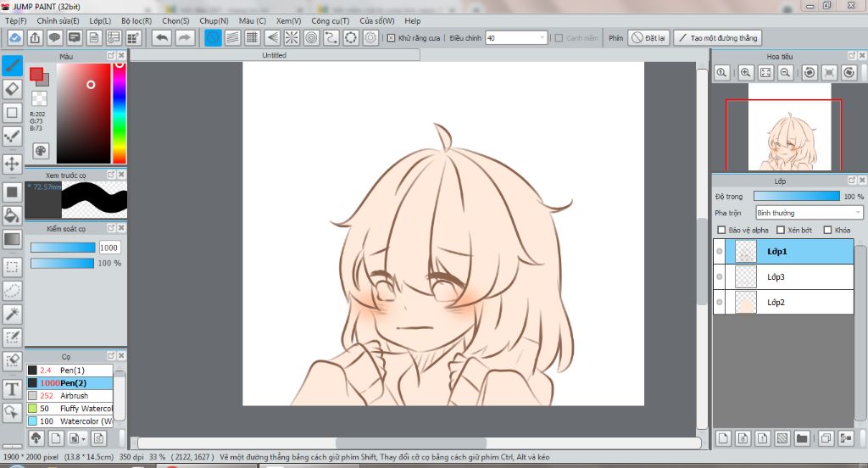Viewport: 868px width, 468px height.
Task: Open Chỉnh sửa(E) menu
Action: click(x=58, y=20)
